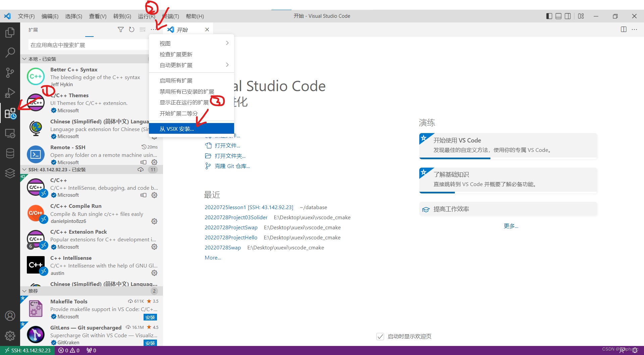Customize layout icon in title bar

click(581, 16)
